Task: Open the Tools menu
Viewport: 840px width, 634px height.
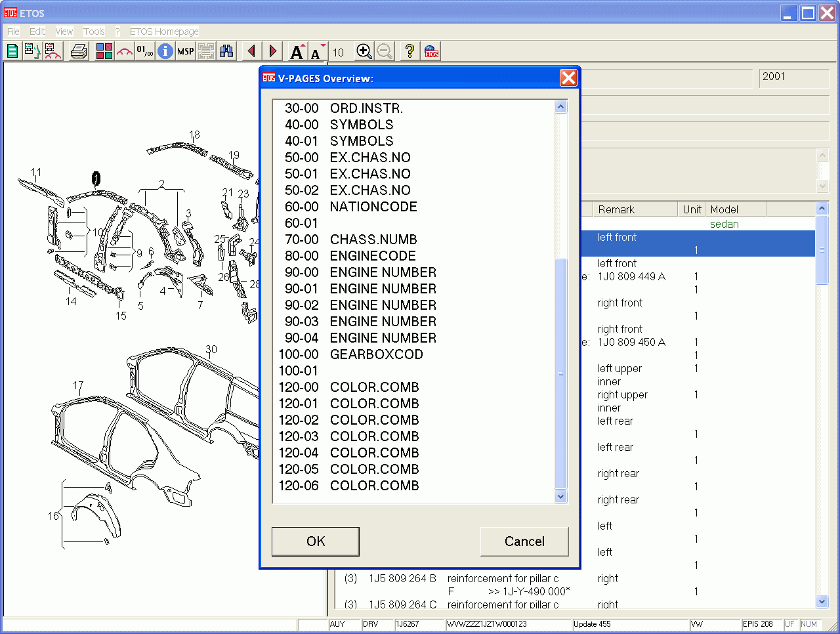Action: coord(94,32)
